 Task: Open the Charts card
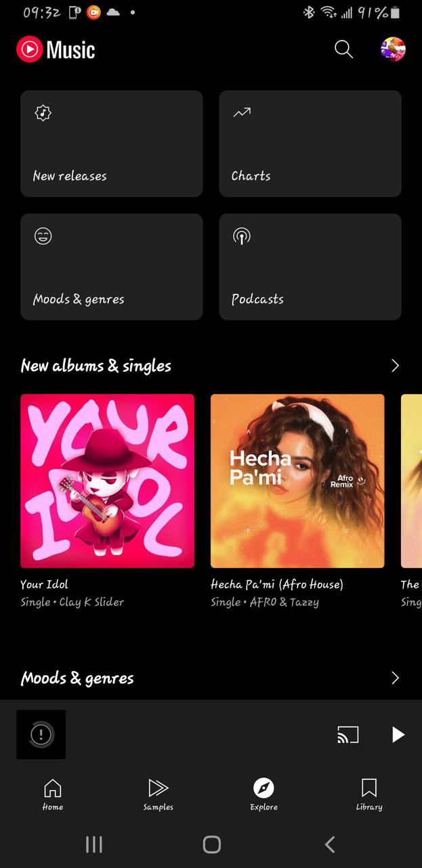(x=310, y=144)
